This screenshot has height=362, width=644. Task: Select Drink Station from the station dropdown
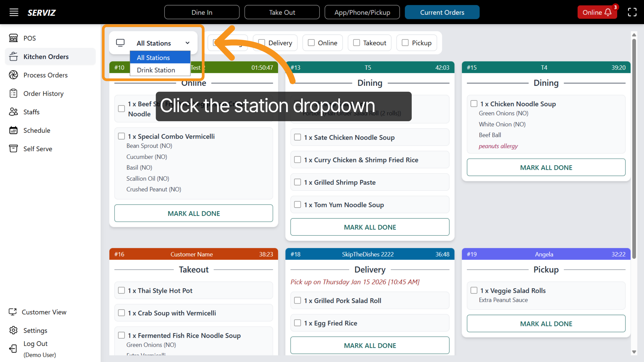(156, 70)
